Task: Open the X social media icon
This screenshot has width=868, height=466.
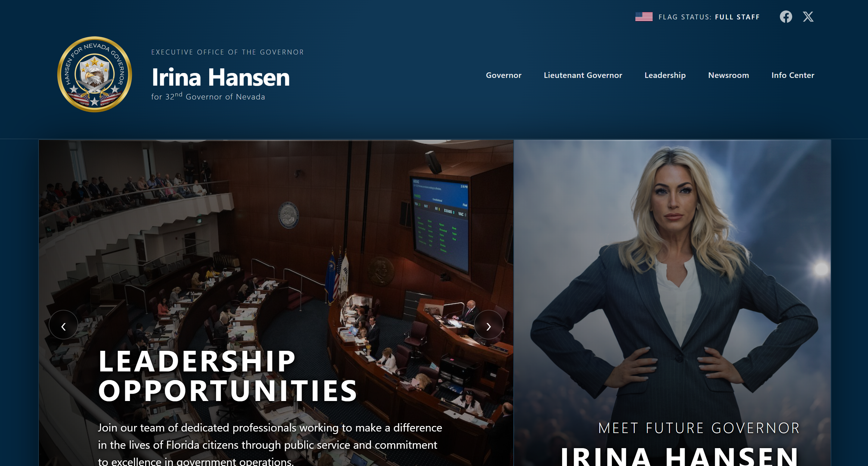Action: [808, 17]
